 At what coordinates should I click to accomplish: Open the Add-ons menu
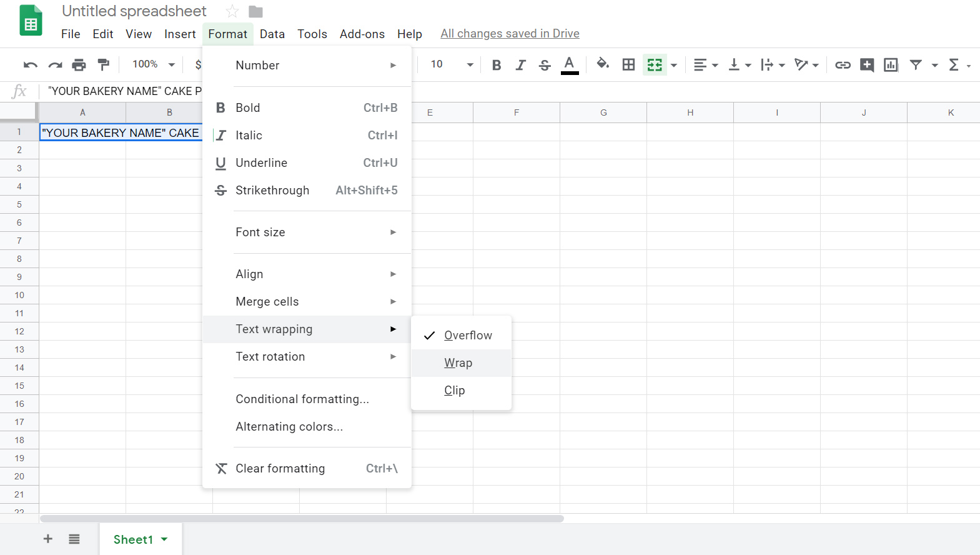[x=362, y=34]
